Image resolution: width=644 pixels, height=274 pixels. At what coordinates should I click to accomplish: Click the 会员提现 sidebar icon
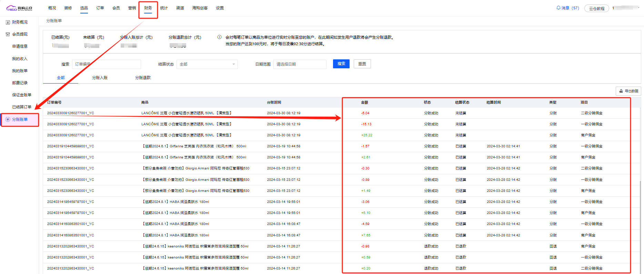pos(8,34)
